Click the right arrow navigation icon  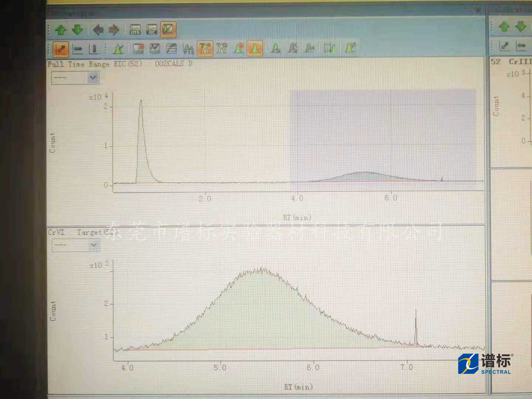click(x=114, y=30)
